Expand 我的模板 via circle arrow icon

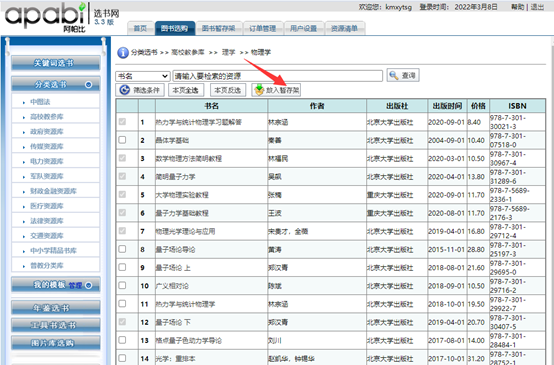[89, 285]
